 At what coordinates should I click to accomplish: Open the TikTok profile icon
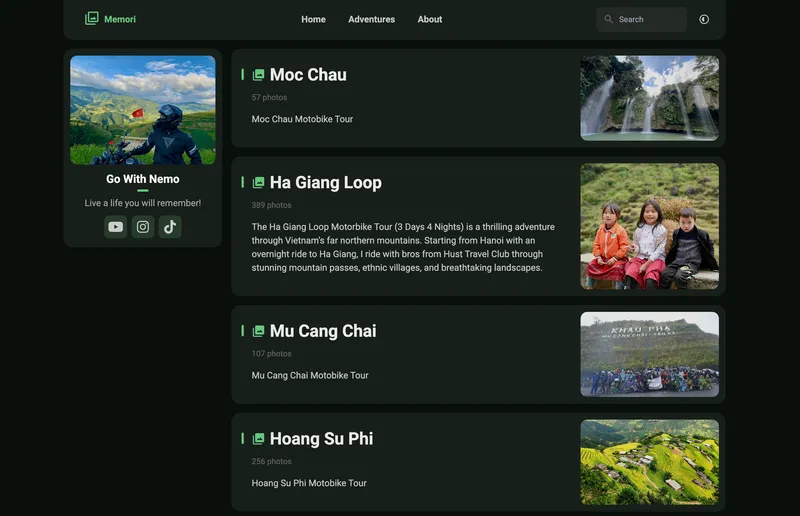(x=170, y=227)
